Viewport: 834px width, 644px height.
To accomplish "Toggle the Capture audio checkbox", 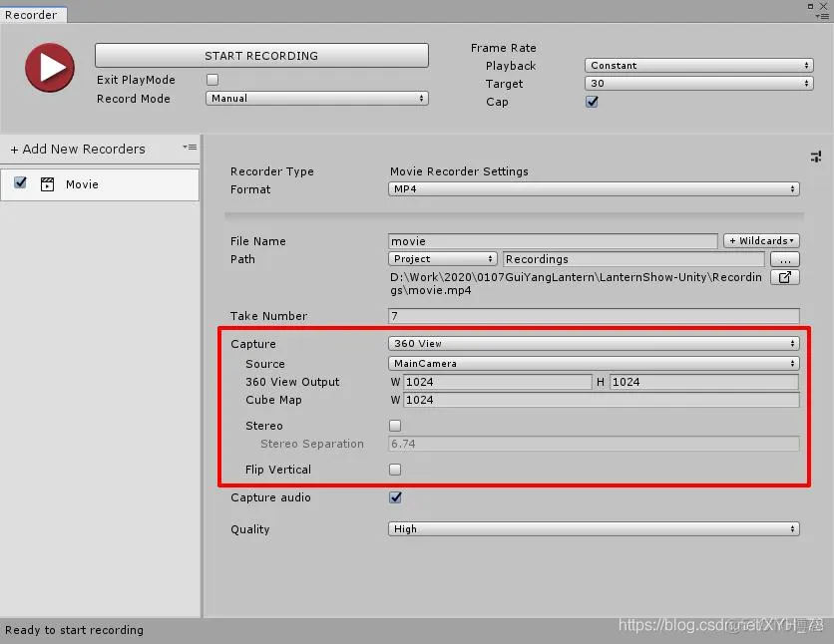I will pyautogui.click(x=395, y=497).
